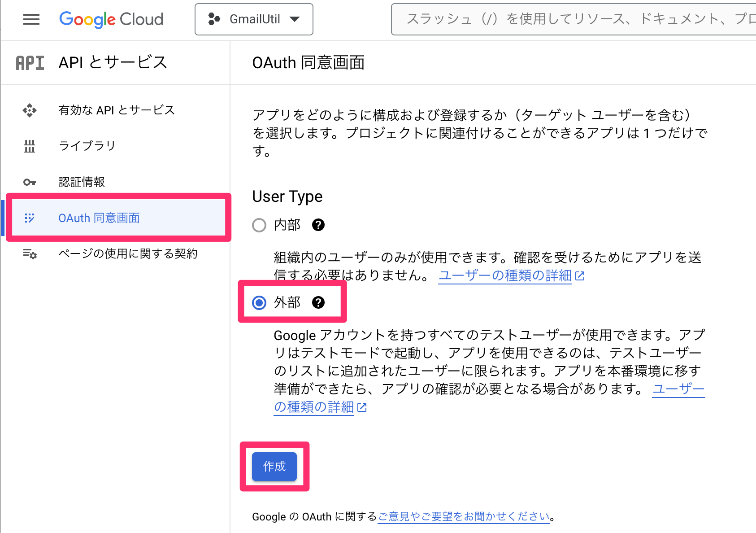Open 'ユーザーの種類の詳細' link under 内部
This screenshot has width=756, height=533.
(x=505, y=275)
